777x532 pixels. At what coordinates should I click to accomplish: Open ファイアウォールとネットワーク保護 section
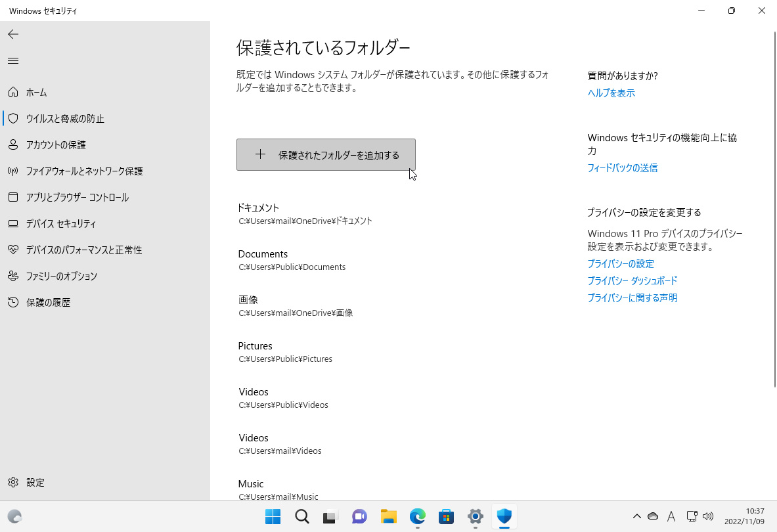[84, 171]
